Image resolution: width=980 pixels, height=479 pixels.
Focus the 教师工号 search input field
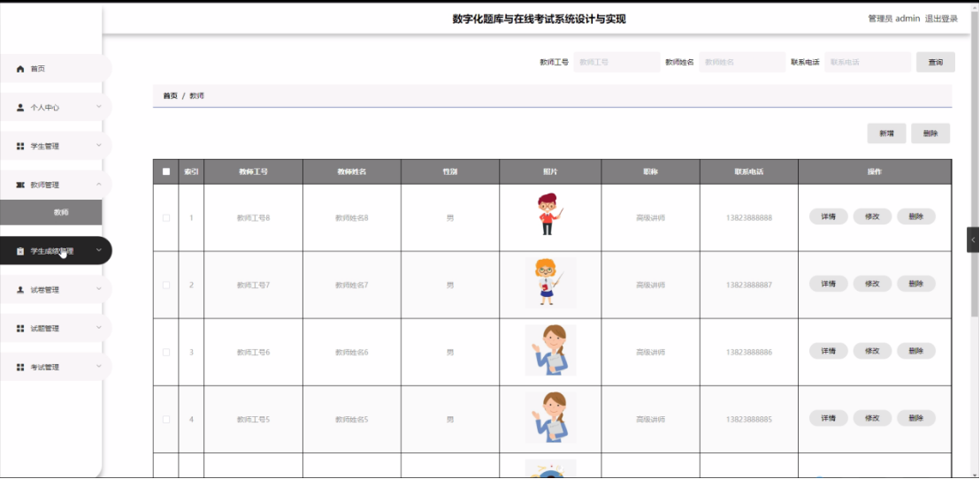tap(616, 63)
